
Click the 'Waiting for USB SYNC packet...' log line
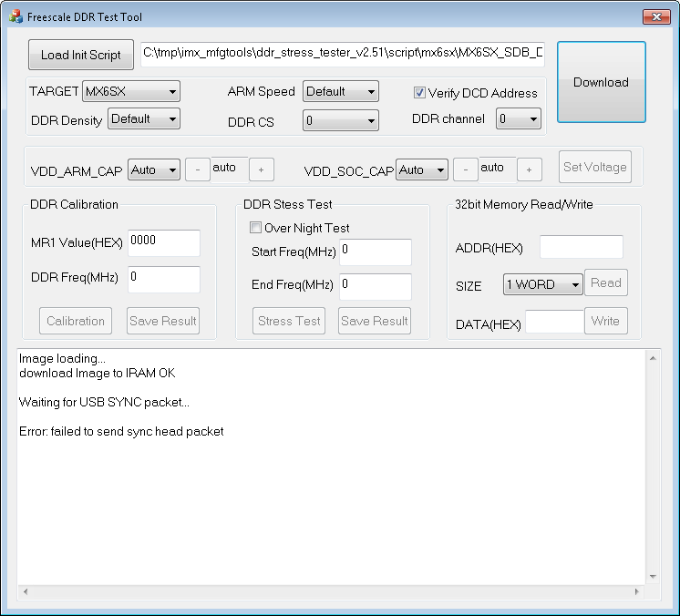(x=104, y=402)
